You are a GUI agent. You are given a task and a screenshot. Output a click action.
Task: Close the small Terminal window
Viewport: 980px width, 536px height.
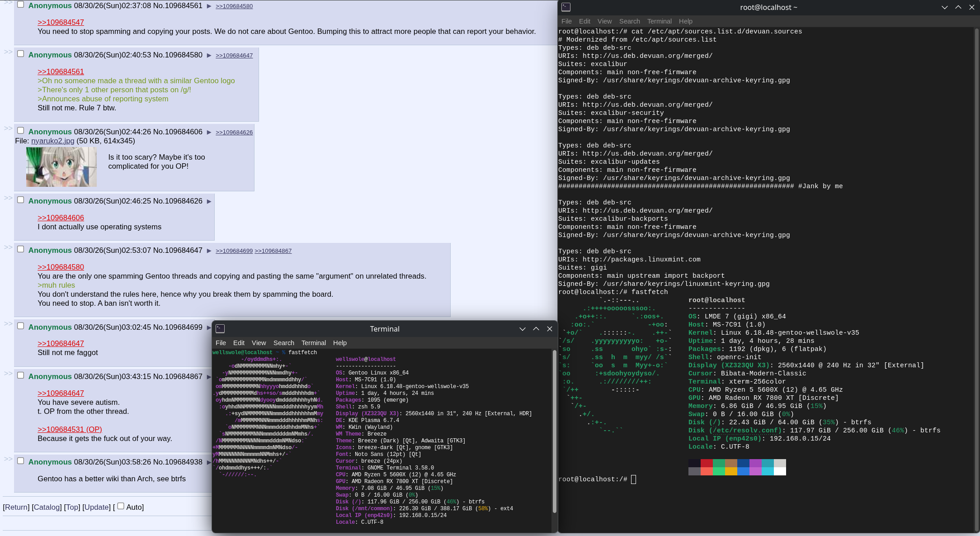(550, 329)
